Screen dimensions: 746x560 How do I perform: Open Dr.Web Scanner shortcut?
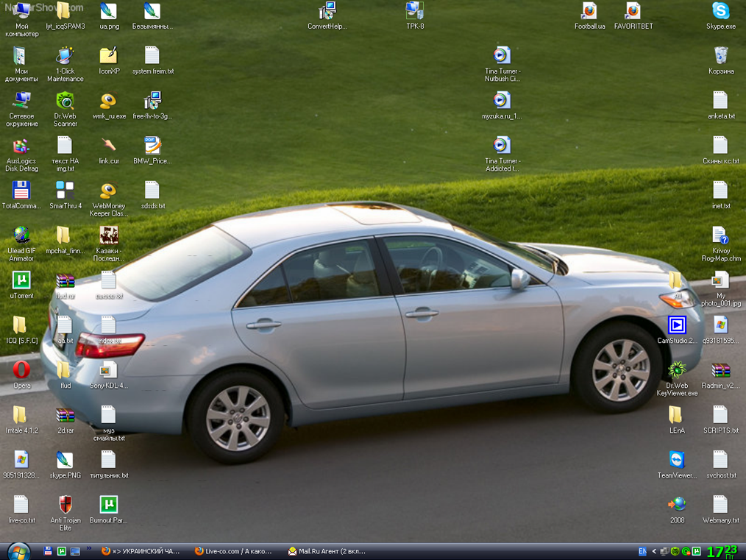tap(65, 102)
